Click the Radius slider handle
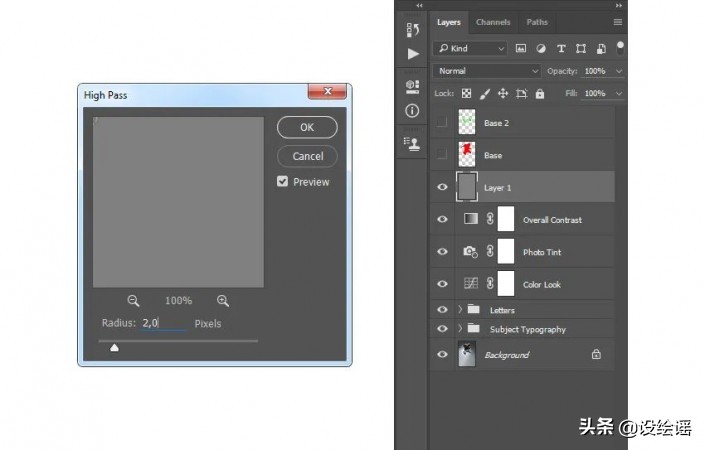The width and height of the screenshot is (705, 450). pyautogui.click(x=114, y=348)
